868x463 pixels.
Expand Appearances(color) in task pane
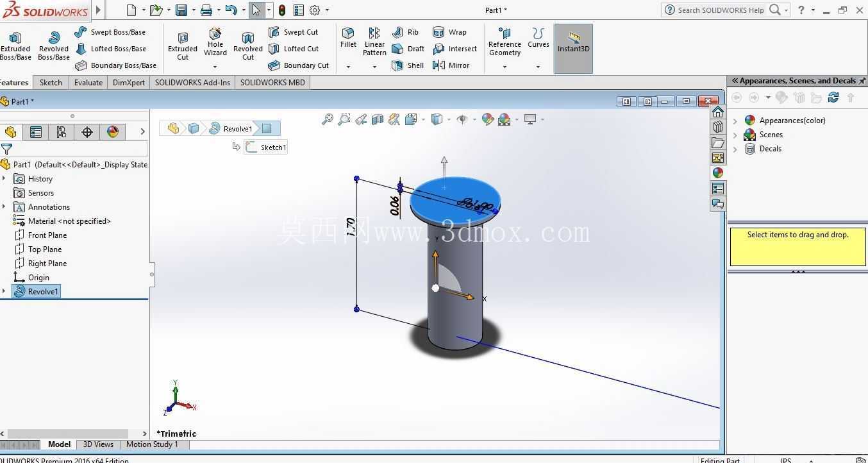735,121
